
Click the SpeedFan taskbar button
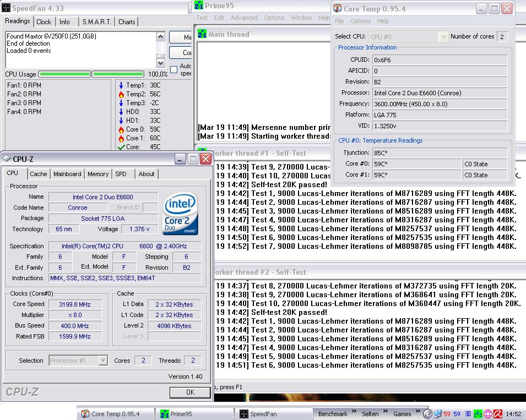274,414
